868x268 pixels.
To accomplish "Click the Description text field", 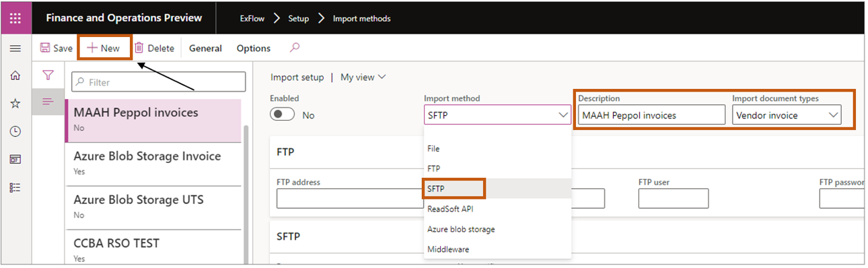I will [x=651, y=115].
